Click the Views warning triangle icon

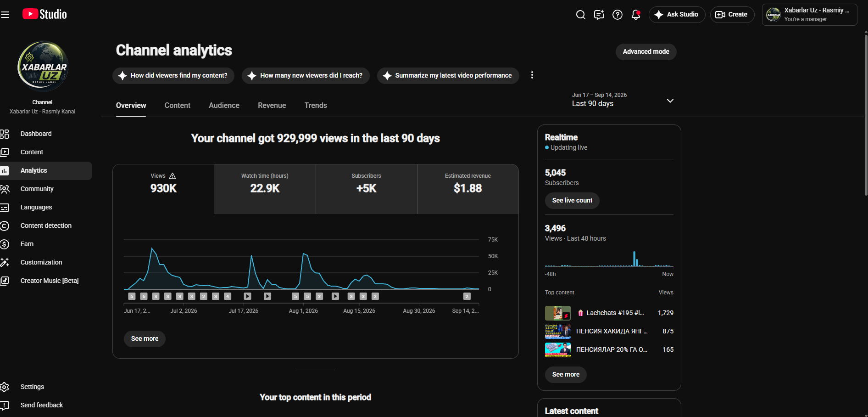(172, 176)
